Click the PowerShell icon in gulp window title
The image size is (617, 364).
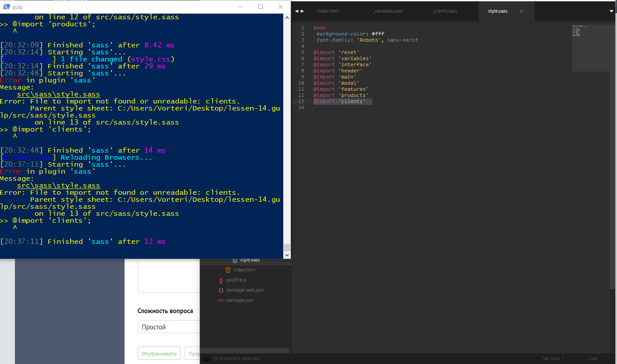pyautogui.click(x=7, y=7)
